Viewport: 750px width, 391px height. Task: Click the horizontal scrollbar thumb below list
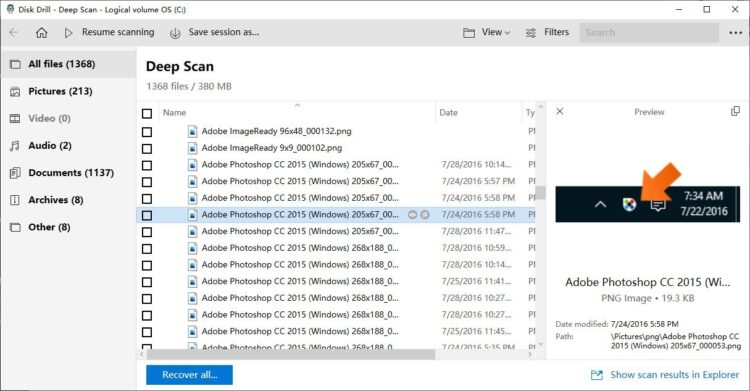point(291,355)
